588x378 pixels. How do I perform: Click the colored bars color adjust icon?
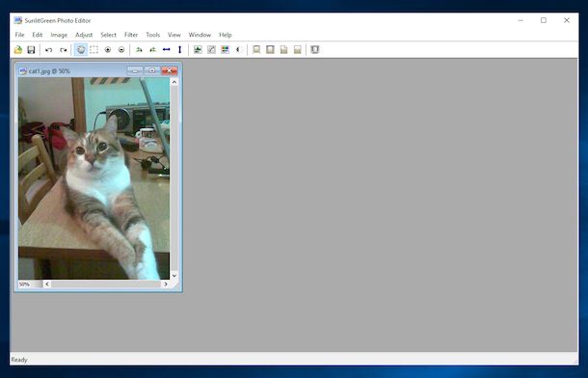coord(225,49)
